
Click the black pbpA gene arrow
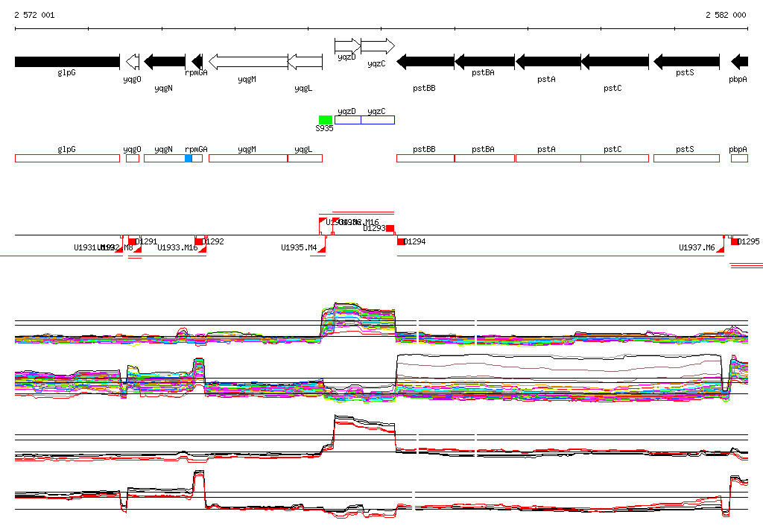(740, 62)
